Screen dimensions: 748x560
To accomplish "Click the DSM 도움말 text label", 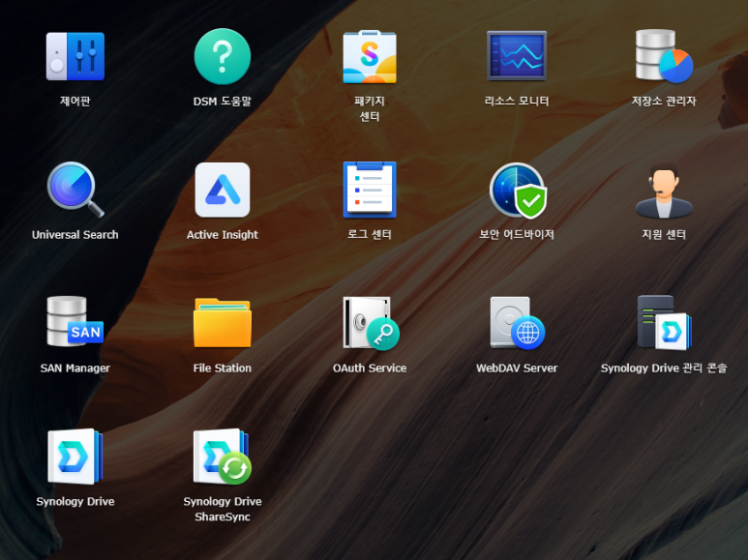I will pyautogui.click(x=223, y=102).
